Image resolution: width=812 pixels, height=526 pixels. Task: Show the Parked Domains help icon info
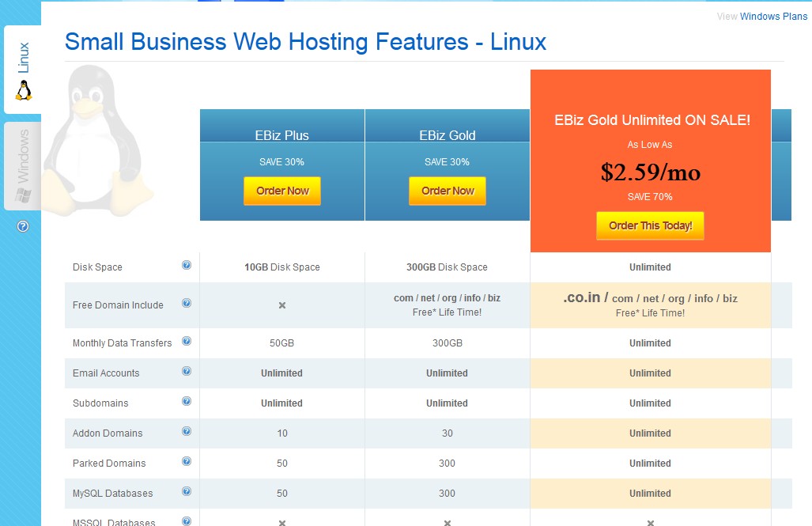click(187, 461)
